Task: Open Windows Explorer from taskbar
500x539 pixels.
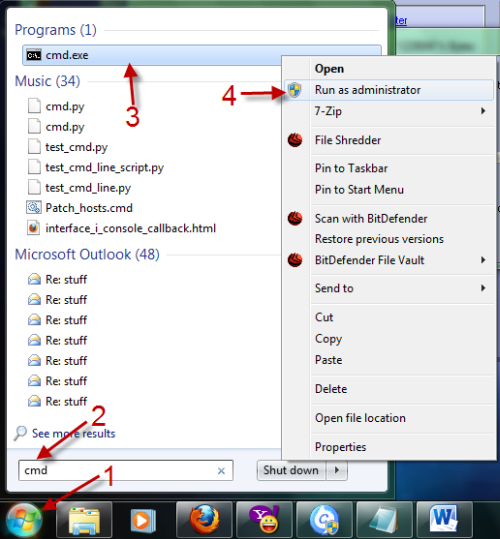Action: point(84,520)
